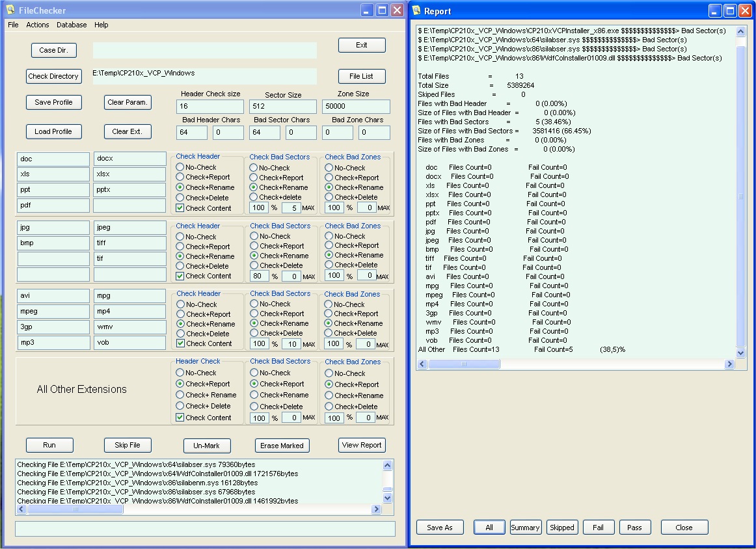Click 'Files with Bad Sectors' report line
The height and width of the screenshot is (549, 756).
pyautogui.click(x=494, y=122)
